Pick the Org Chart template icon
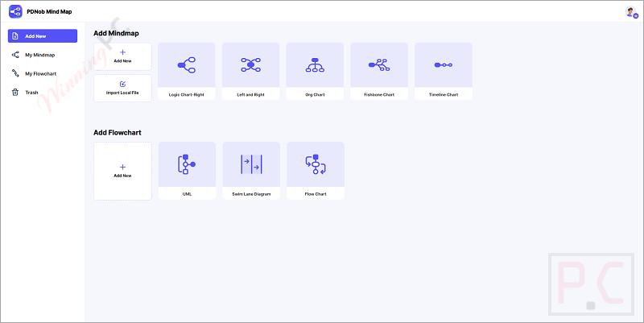 coord(315,65)
